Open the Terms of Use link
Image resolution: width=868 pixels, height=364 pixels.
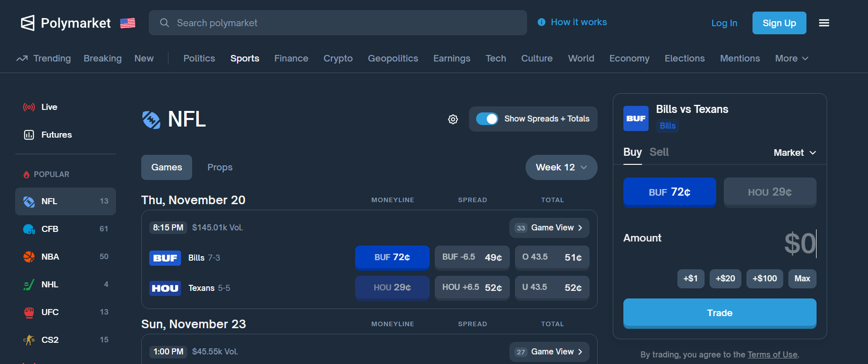(773, 354)
